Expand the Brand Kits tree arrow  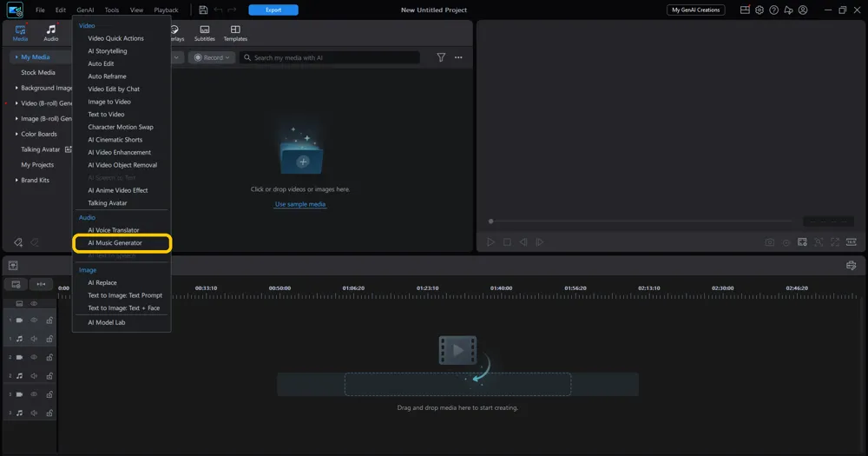click(x=16, y=180)
